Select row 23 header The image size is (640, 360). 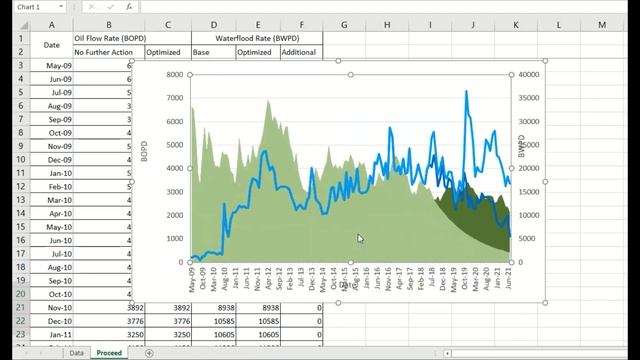click(21, 335)
